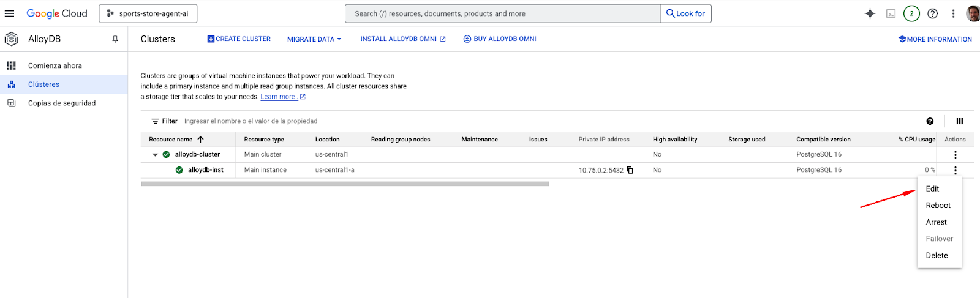This screenshot has width=980, height=298.
Task: Open column display options icon
Action: (959, 121)
